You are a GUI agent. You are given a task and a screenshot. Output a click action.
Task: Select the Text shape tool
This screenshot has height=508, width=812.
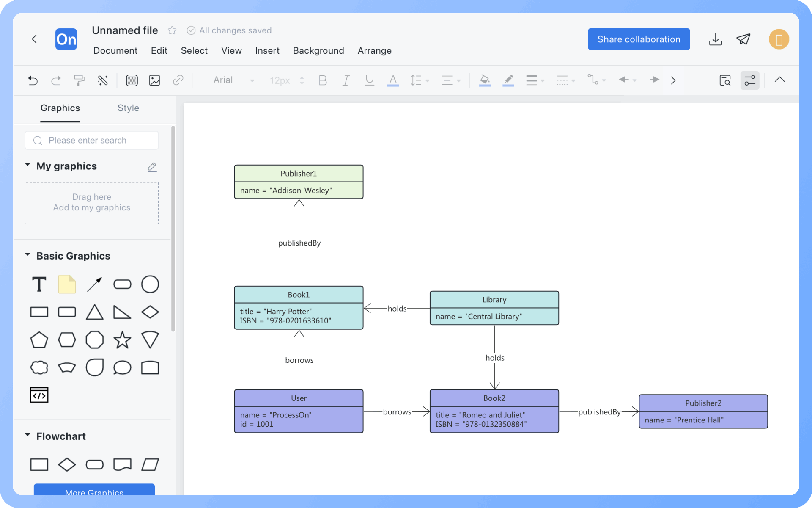click(39, 284)
